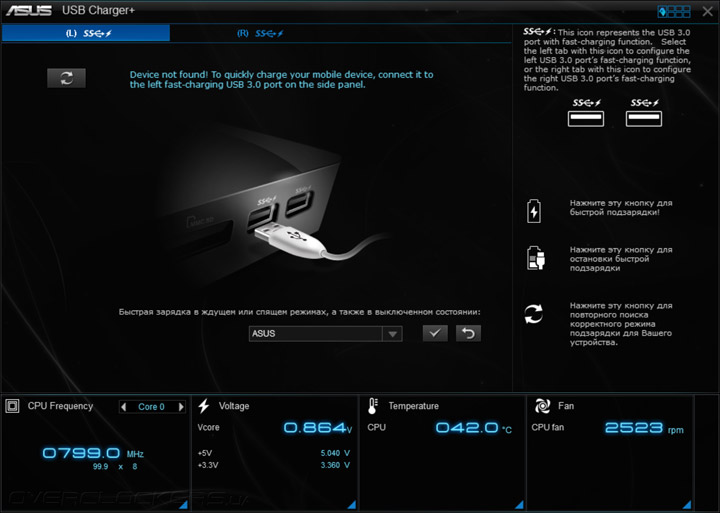Click the refresh device search button
This screenshot has height=513, width=720.
(67, 78)
